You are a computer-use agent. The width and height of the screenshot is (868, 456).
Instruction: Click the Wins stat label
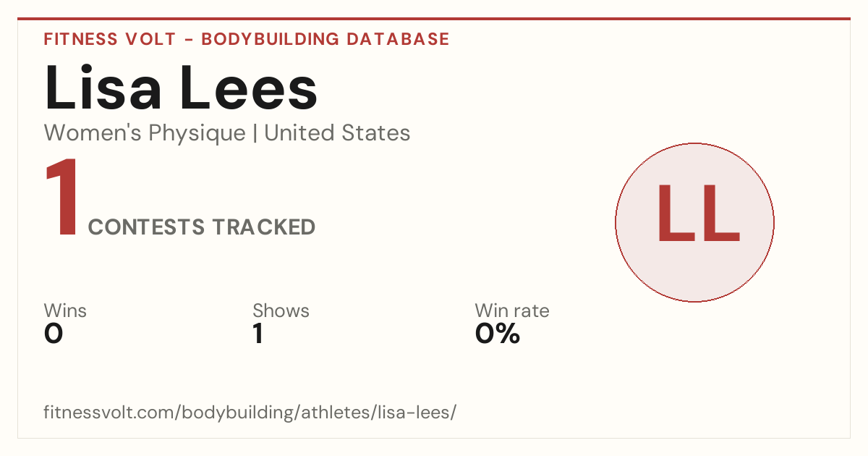click(x=65, y=311)
